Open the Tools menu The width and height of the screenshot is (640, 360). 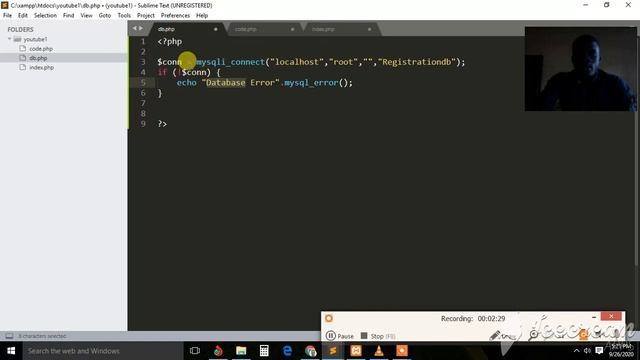point(124,16)
